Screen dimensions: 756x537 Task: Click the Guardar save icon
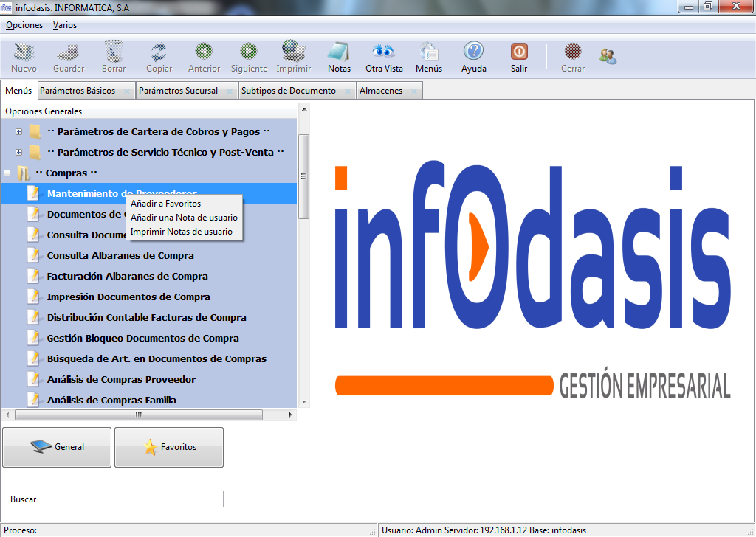(x=69, y=52)
